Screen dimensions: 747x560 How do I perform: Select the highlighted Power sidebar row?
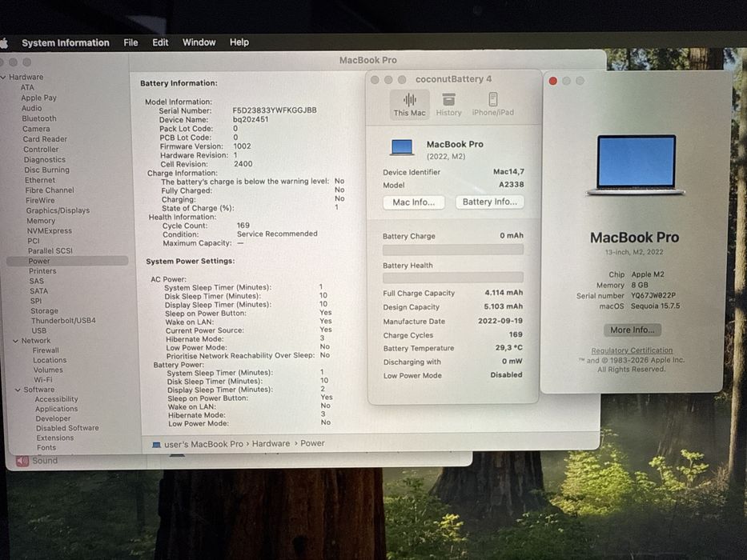pyautogui.click(x=67, y=261)
